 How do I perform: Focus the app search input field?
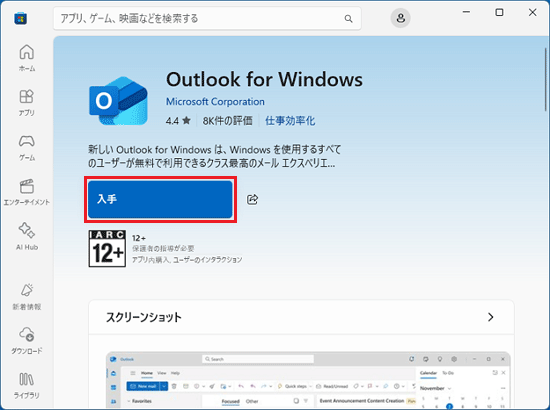point(207,18)
